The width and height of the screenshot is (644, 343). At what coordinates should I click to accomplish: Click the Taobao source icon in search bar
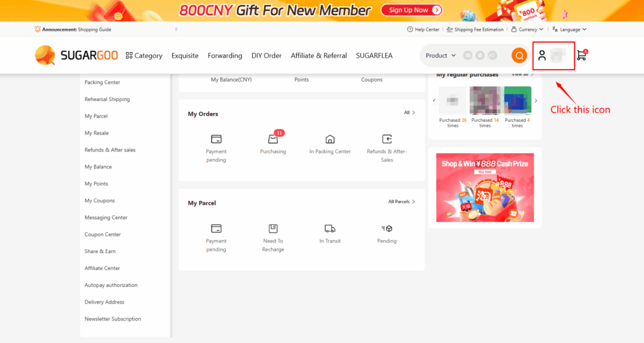467,55
